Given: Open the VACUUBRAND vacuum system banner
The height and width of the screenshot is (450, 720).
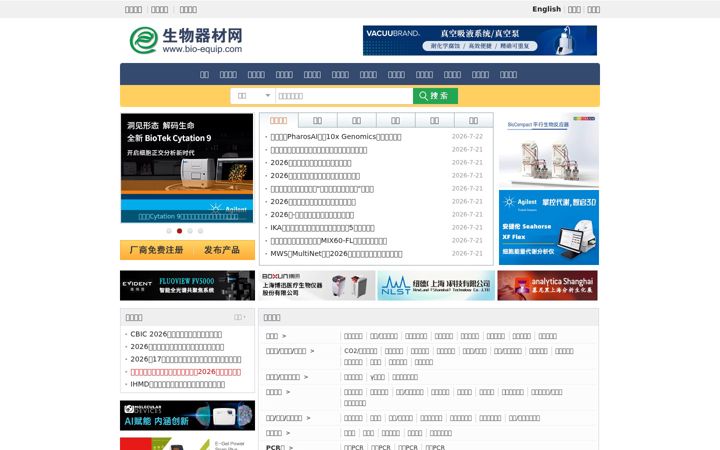Looking at the screenshot, I should (x=480, y=40).
